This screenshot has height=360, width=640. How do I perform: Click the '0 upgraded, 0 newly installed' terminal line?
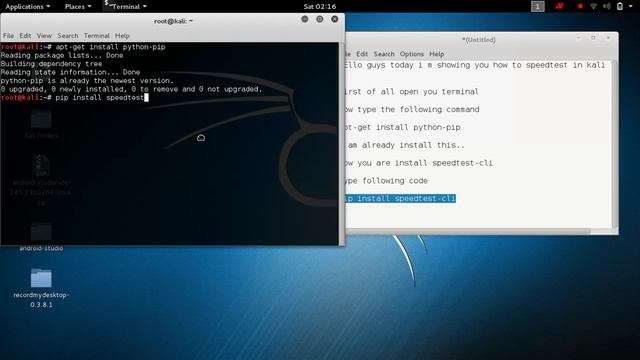point(131,89)
